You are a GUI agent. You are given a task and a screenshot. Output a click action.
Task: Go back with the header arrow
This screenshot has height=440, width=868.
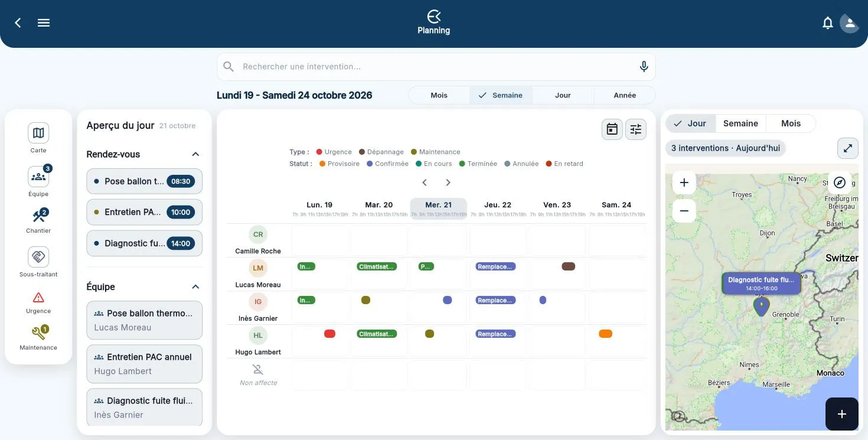pyautogui.click(x=18, y=22)
